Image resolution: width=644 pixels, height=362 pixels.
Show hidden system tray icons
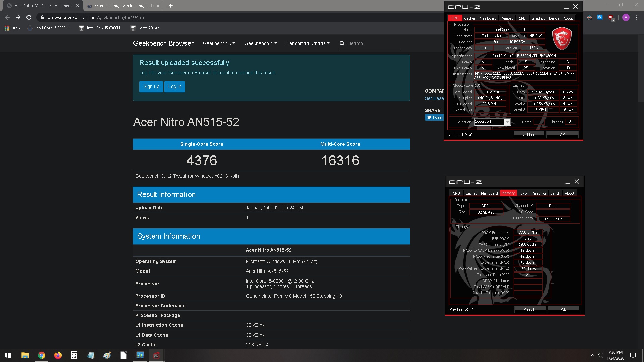click(592, 355)
